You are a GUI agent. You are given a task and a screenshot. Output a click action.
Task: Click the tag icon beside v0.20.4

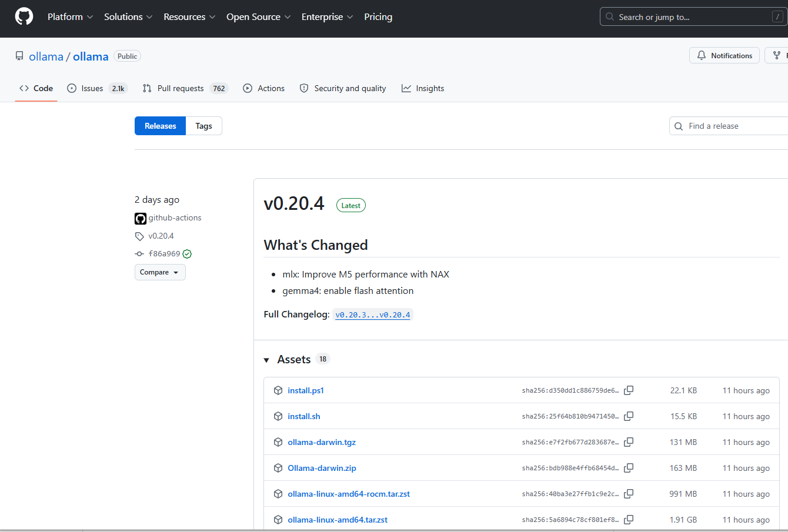coord(139,236)
